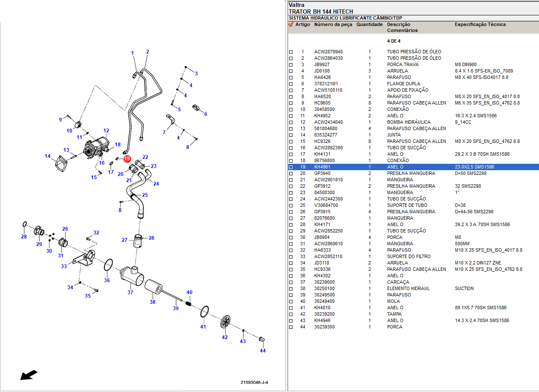Image resolution: width=539 pixels, height=392 pixels.
Task: Open part number ACW2434640 in the list
Action: (328, 122)
